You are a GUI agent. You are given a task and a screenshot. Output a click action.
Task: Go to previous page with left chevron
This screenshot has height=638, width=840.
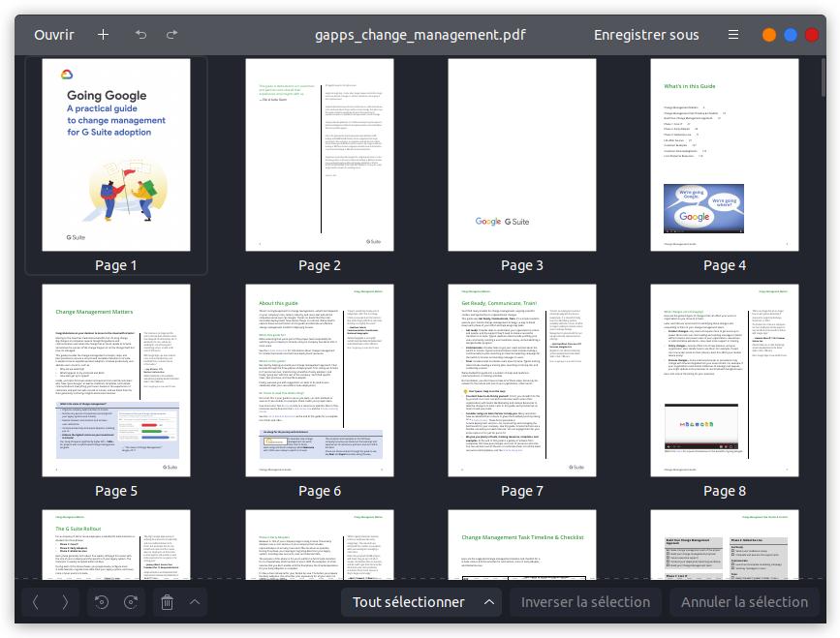point(36,602)
